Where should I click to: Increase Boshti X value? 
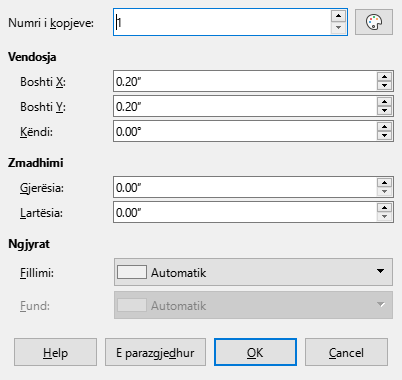pos(384,77)
